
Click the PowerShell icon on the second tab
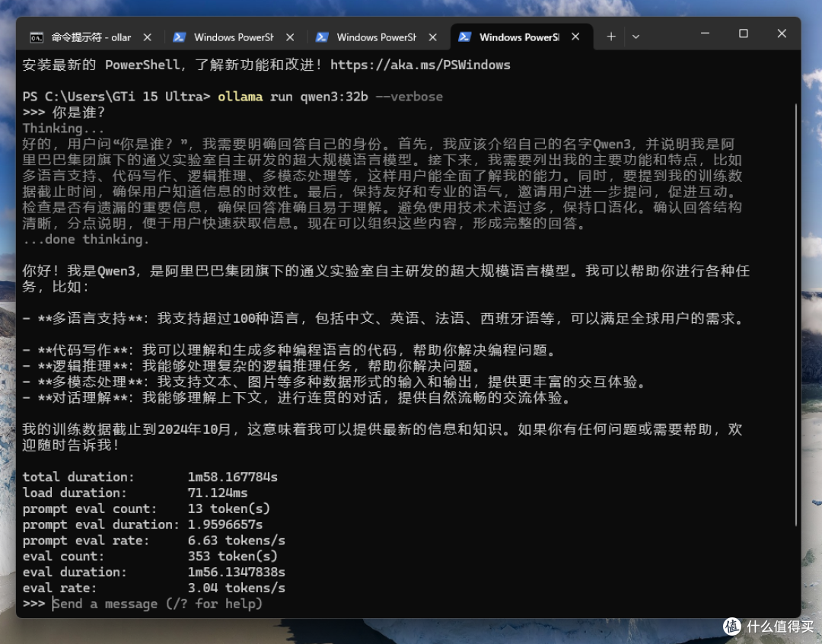click(x=180, y=37)
